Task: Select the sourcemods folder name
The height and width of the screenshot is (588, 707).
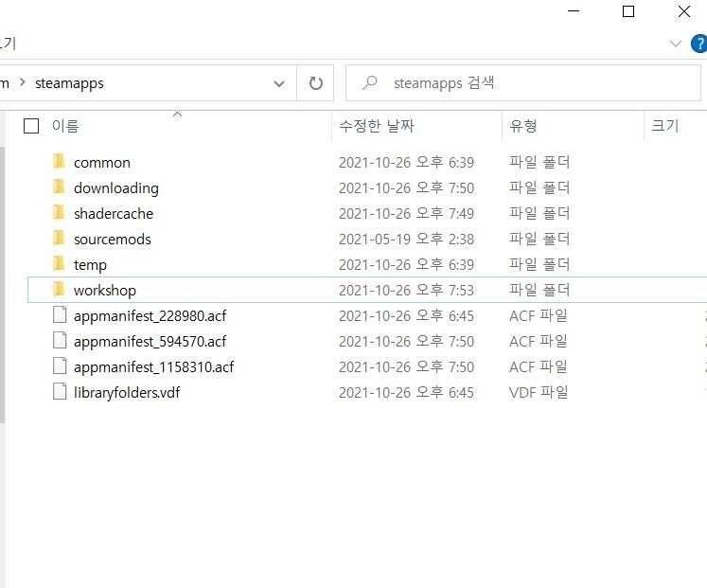Action: coord(113,239)
